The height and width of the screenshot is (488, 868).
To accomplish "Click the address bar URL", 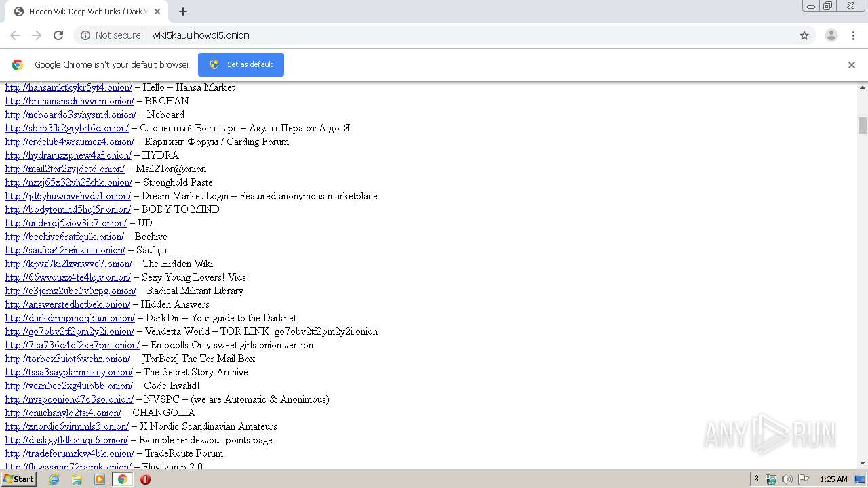I will (201, 35).
